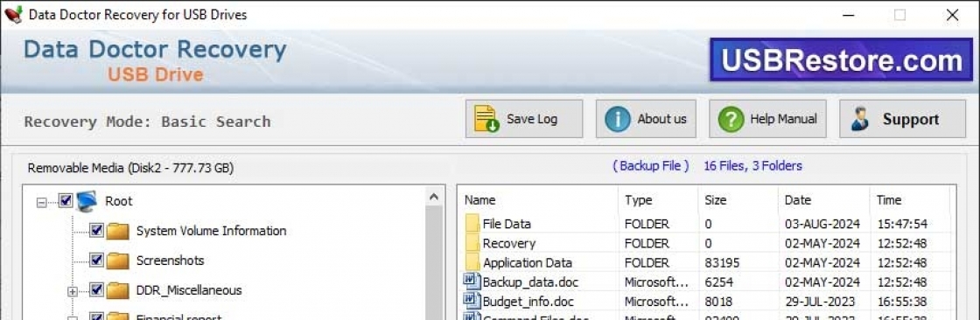
Task: Select the Screenshots tree item
Action: coord(170,260)
